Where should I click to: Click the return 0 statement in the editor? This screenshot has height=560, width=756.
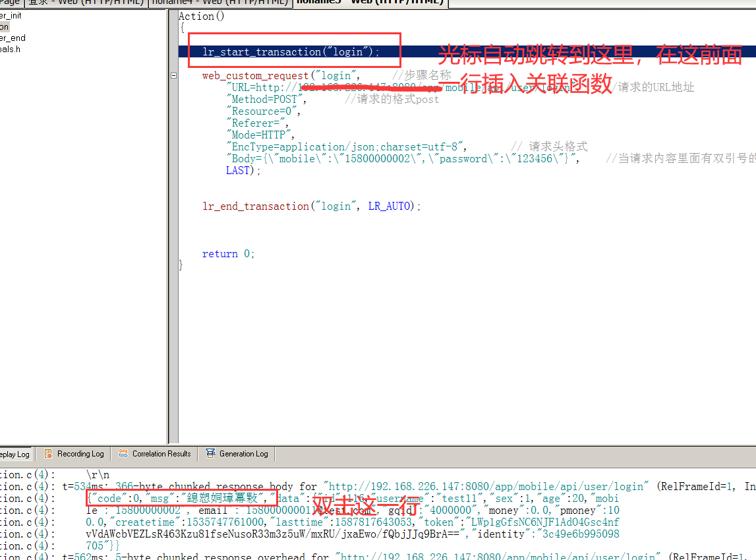pyautogui.click(x=228, y=254)
